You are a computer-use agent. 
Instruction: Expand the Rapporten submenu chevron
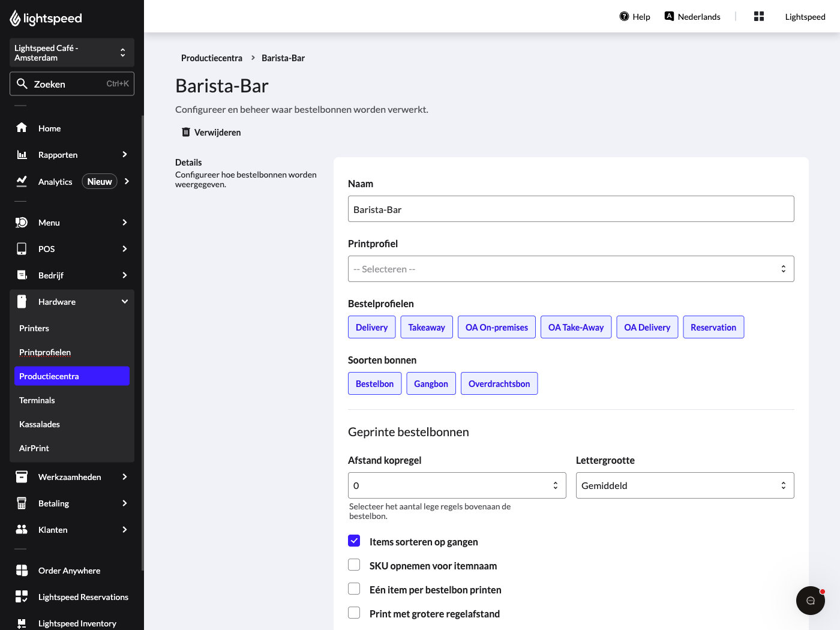click(125, 154)
